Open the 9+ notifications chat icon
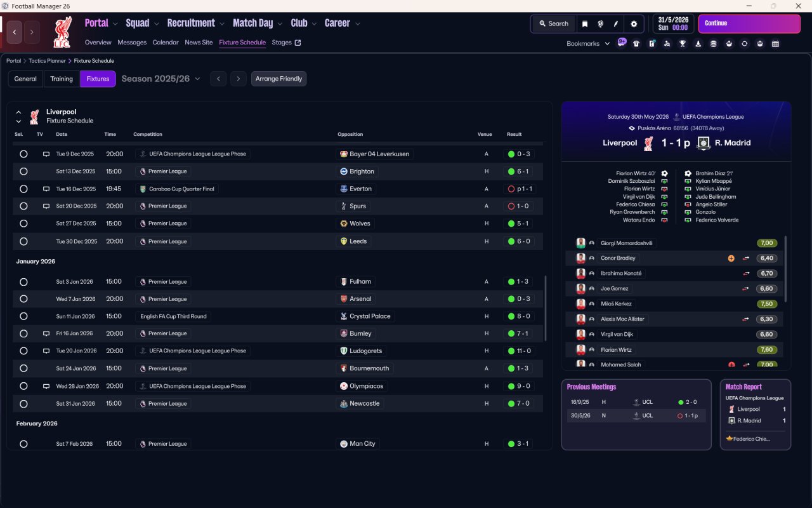The height and width of the screenshot is (508, 812). pos(622,43)
